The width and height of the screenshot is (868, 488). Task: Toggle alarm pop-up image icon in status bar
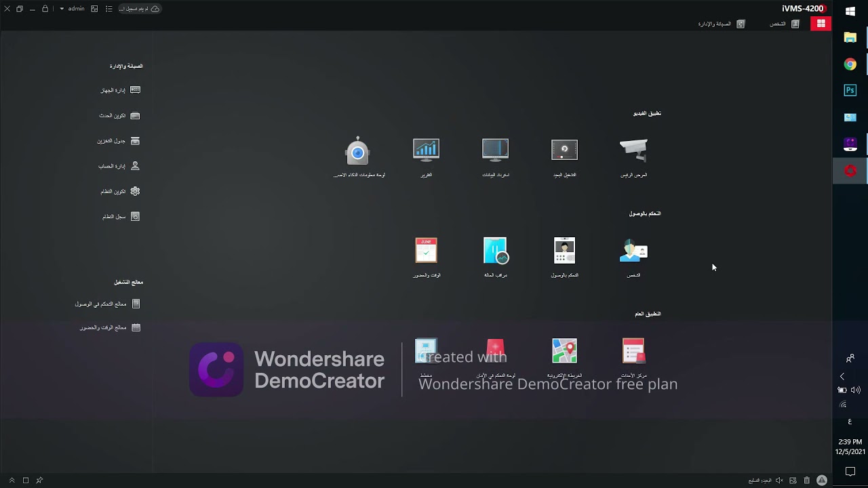pyautogui.click(x=793, y=481)
